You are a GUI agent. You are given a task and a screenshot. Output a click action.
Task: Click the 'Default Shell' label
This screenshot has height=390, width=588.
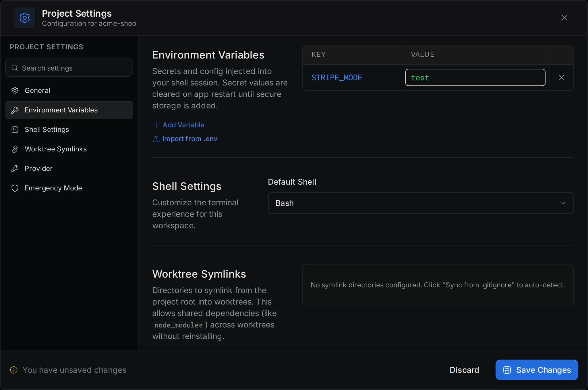coord(292,182)
